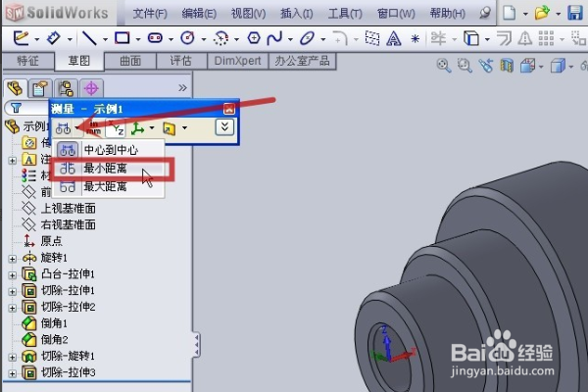
Task: Select 上视基准面 in the feature tree
Action: [69, 208]
